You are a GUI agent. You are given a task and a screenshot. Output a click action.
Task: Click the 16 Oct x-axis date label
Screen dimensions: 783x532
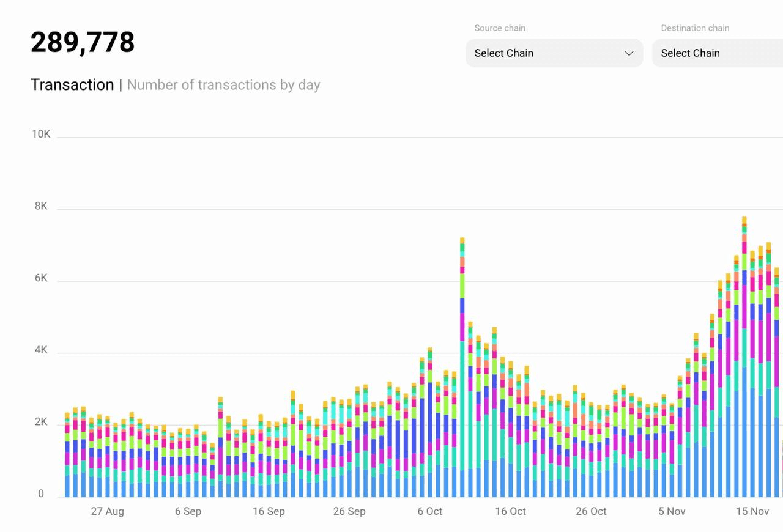[510, 511]
